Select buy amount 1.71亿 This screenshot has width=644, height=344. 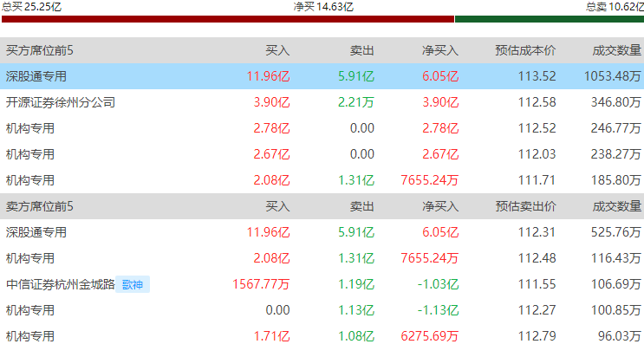point(271,336)
